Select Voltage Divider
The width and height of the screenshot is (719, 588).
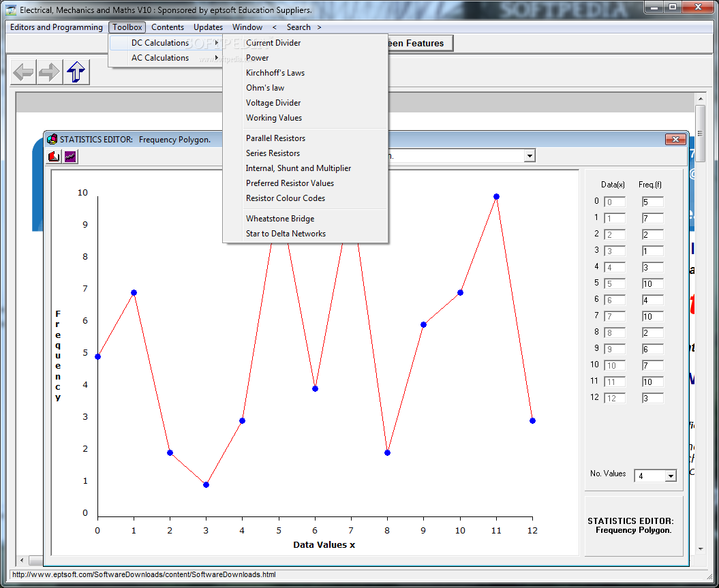[x=305, y=103]
